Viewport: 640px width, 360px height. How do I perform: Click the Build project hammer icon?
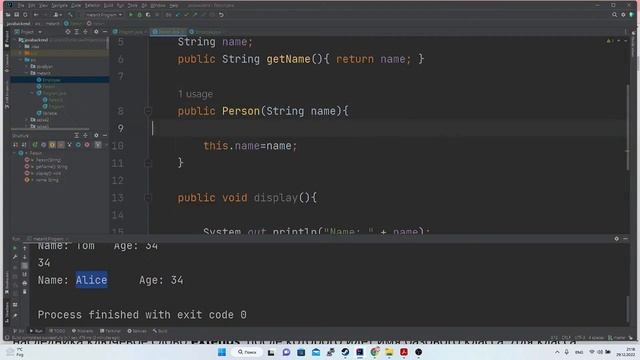click(x=70, y=15)
